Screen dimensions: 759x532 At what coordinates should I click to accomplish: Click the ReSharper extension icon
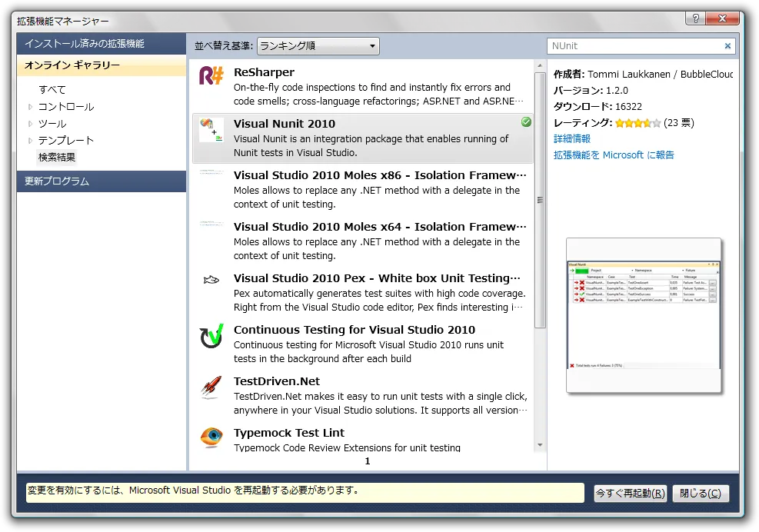(x=211, y=77)
